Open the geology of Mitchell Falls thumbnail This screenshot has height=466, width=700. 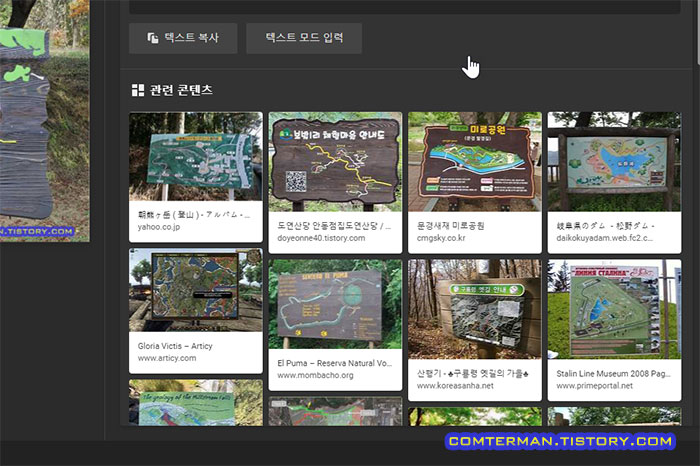point(196,403)
